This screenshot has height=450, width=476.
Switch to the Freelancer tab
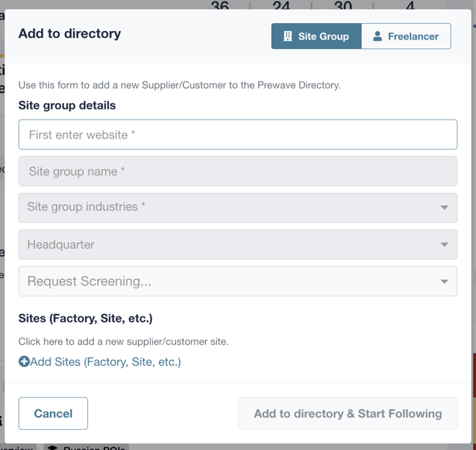coord(406,36)
